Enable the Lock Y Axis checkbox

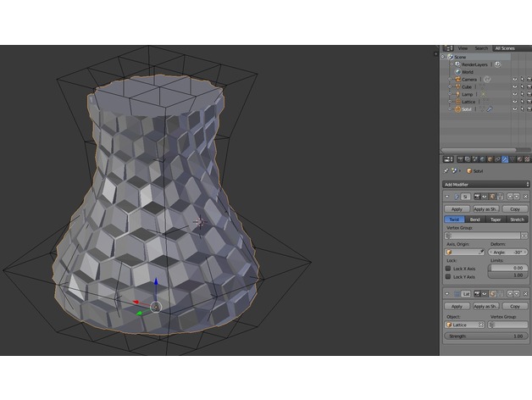pyautogui.click(x=448, y=276)
